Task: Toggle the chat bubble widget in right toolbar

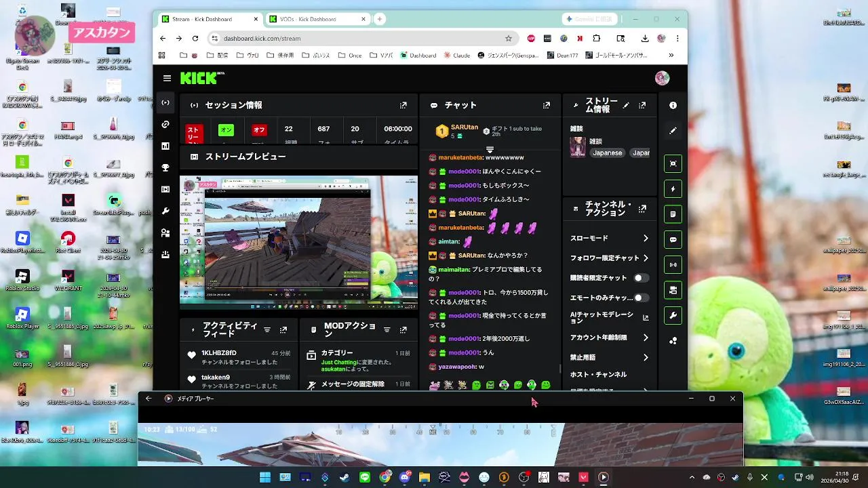Action: coord(673,239)
